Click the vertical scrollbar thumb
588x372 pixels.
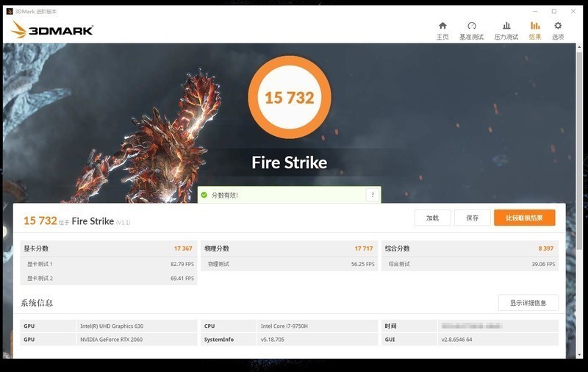click(x=580, y=150)
